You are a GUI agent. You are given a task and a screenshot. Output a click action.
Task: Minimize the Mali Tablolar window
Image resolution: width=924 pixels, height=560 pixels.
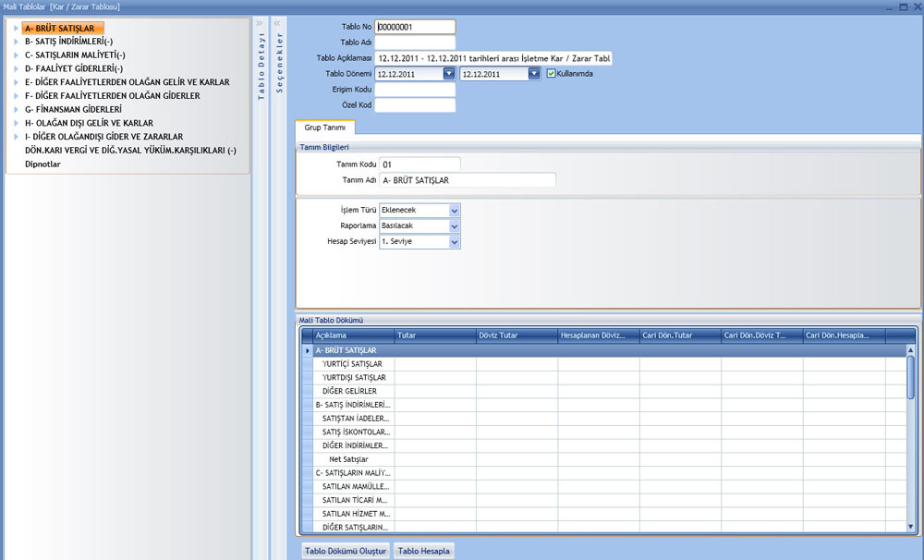(x=890, y=7)
